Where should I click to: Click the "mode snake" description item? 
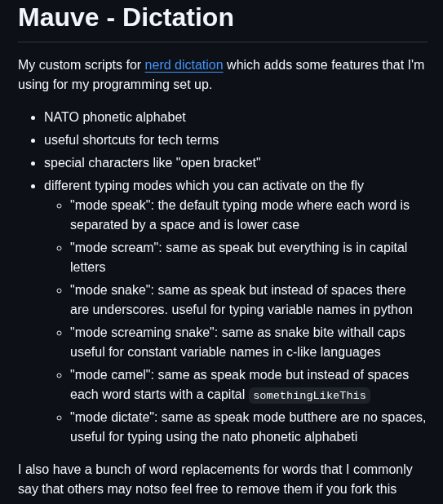(x=241, y=300)
